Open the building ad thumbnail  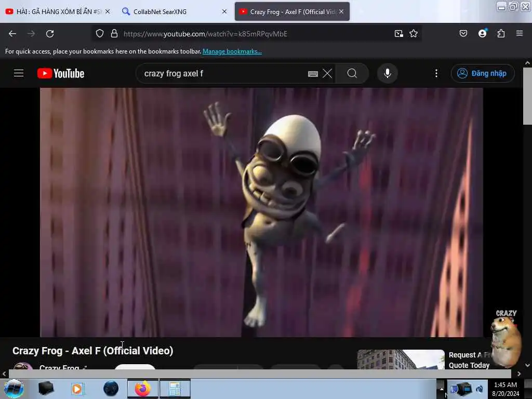tap(401, 360)
